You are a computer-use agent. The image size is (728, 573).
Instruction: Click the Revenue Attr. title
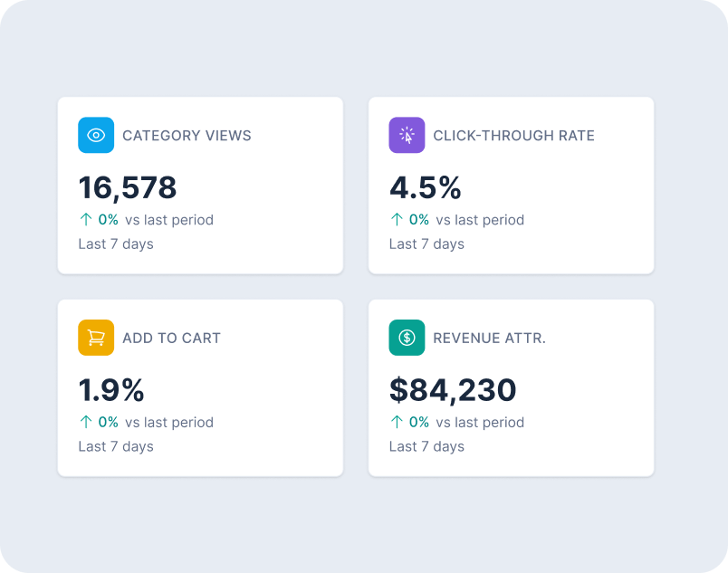tap(489, 338)
